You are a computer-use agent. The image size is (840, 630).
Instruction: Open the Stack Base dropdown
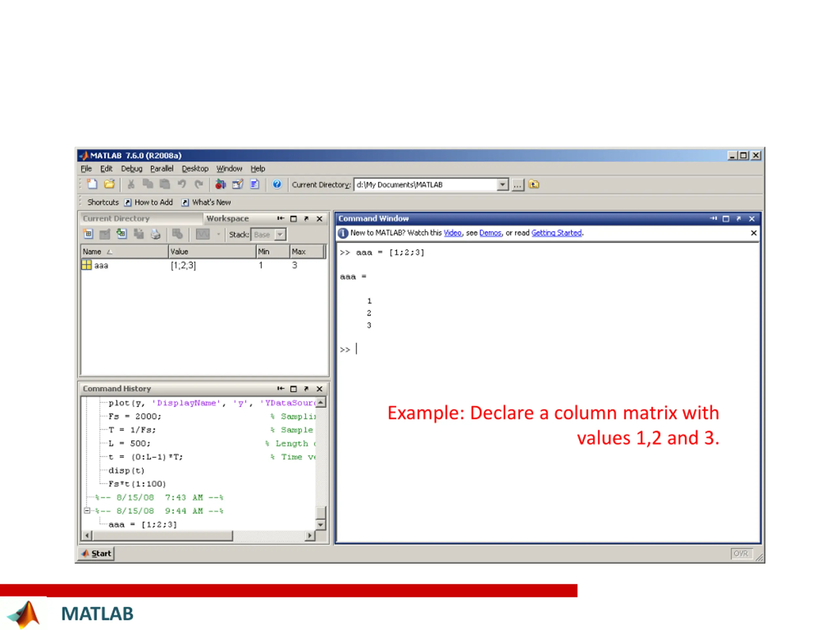point(280,234)
